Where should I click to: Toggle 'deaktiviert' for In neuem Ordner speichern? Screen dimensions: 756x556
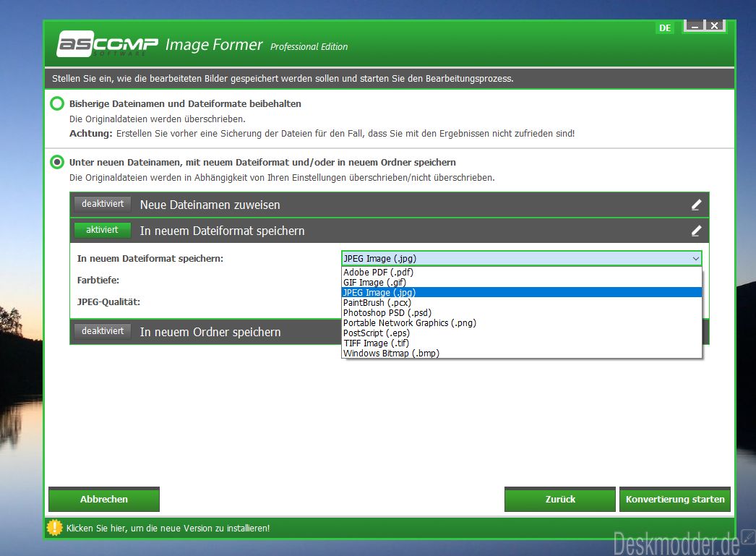pyautogui.click(x=102, y=331)
